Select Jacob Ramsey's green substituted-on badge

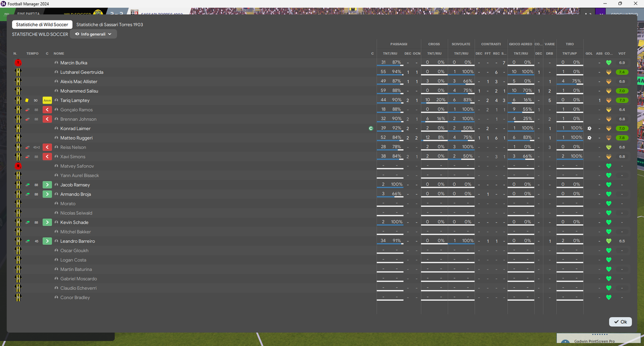pos(47,185)
